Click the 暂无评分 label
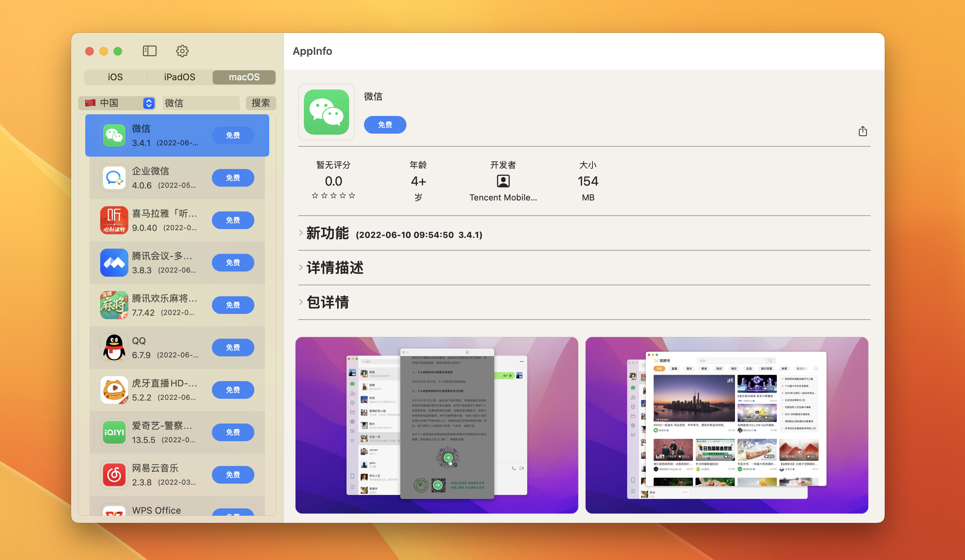This screenshot has height=560, width=965. click(334, 165)
